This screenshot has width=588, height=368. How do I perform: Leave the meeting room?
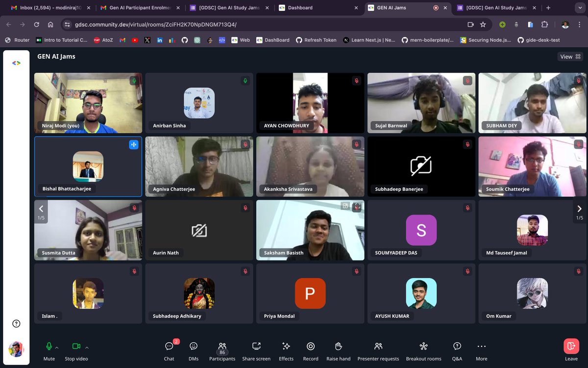point(571,351)
